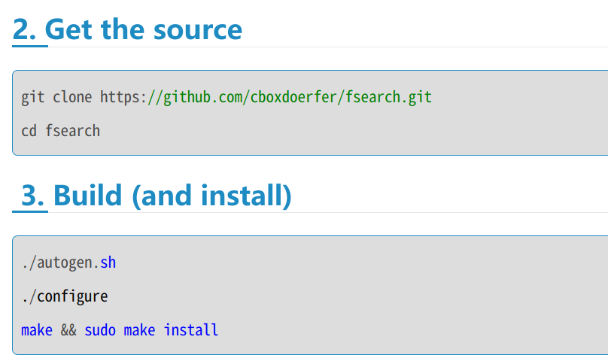Click the blue "sh" extension text

(108, 262)
